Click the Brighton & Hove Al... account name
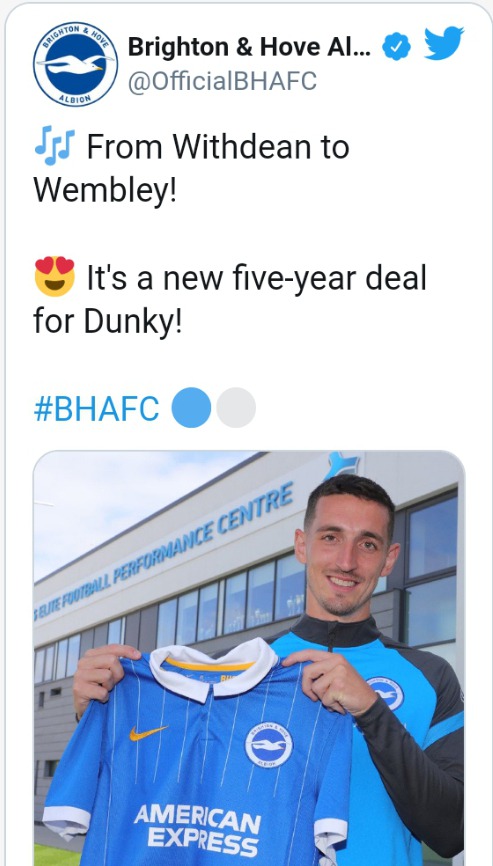This screenshot has width=493, height=866. pos(250,47)
